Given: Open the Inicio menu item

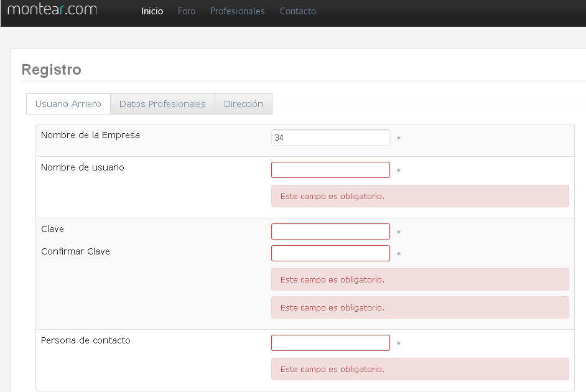Looking at the screenshot, I should tap(152, 11).
